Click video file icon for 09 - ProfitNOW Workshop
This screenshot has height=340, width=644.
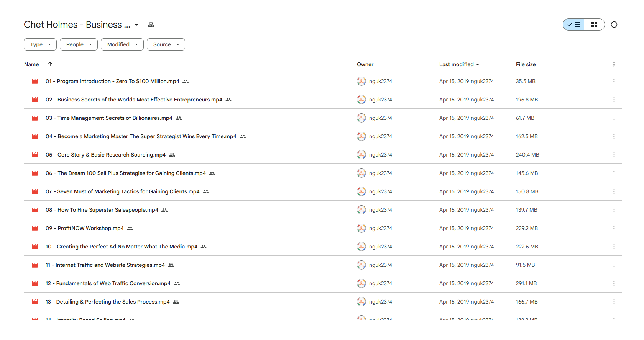(x=35, y=228)
